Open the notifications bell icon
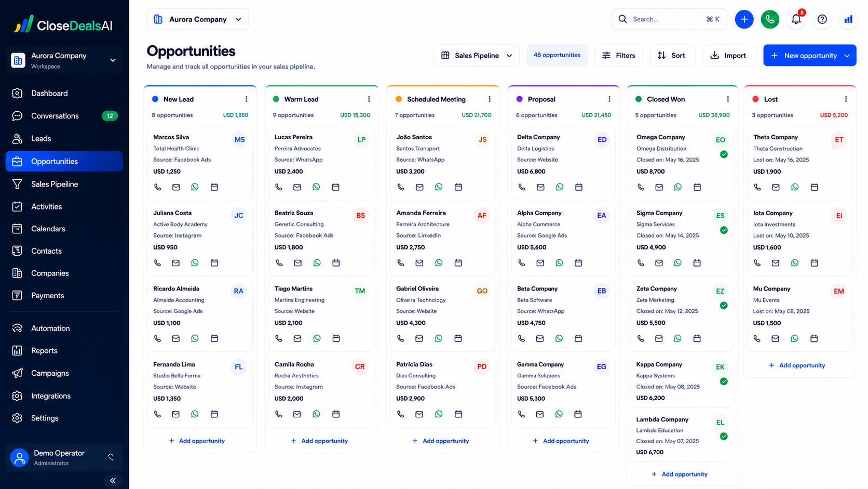 796,19
